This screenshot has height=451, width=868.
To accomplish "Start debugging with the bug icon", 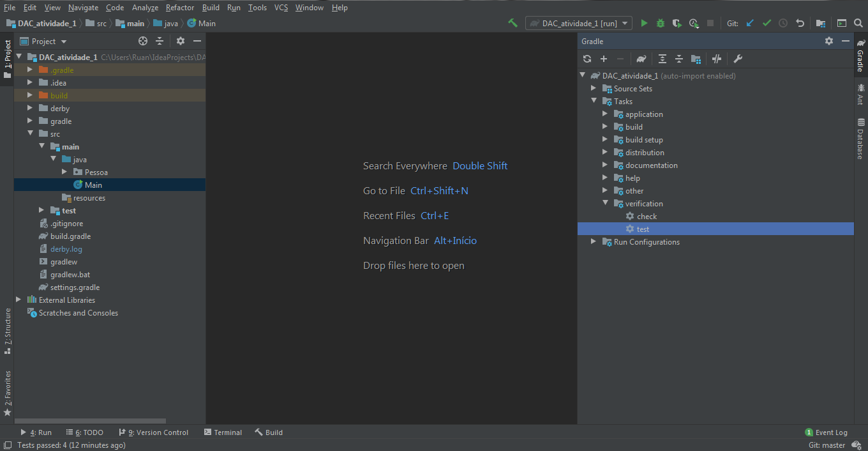I will (x=661, y=23).
